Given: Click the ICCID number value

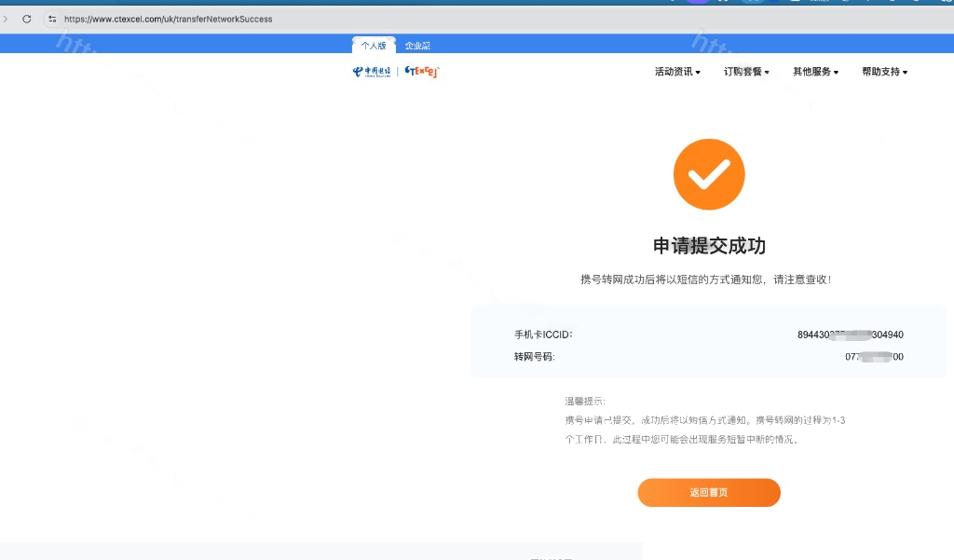Looking at the screenshot, I should click(x=850, y=335).
